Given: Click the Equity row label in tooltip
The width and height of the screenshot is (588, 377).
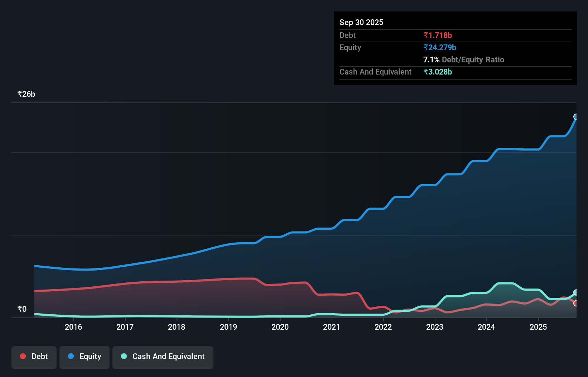Looking at the screenshot, I should click(x=350, y=48).
